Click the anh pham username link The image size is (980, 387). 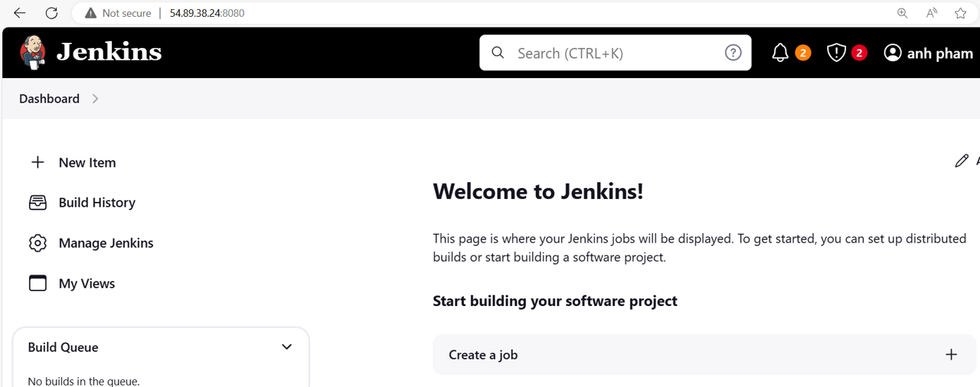point(939,54)
